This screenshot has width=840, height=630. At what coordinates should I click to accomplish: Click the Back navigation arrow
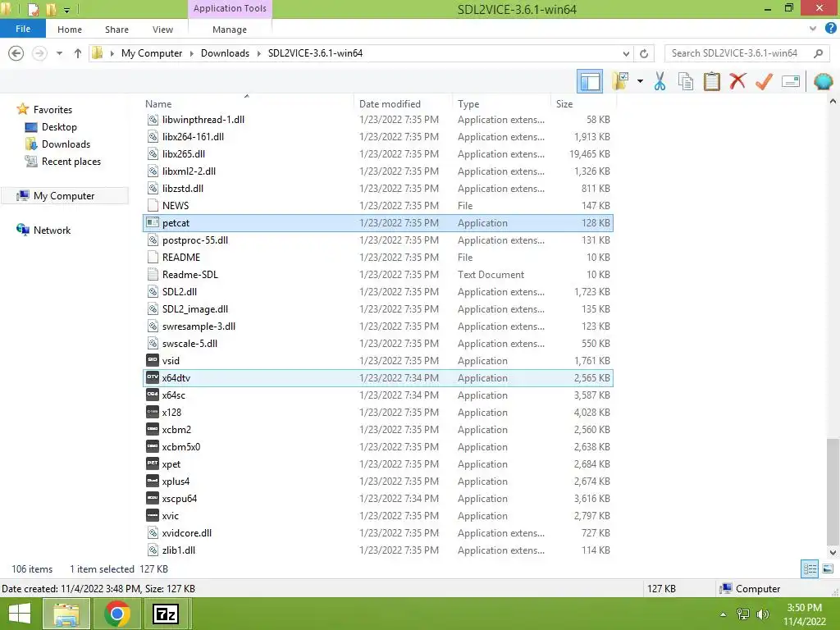(x=16, y=53)
